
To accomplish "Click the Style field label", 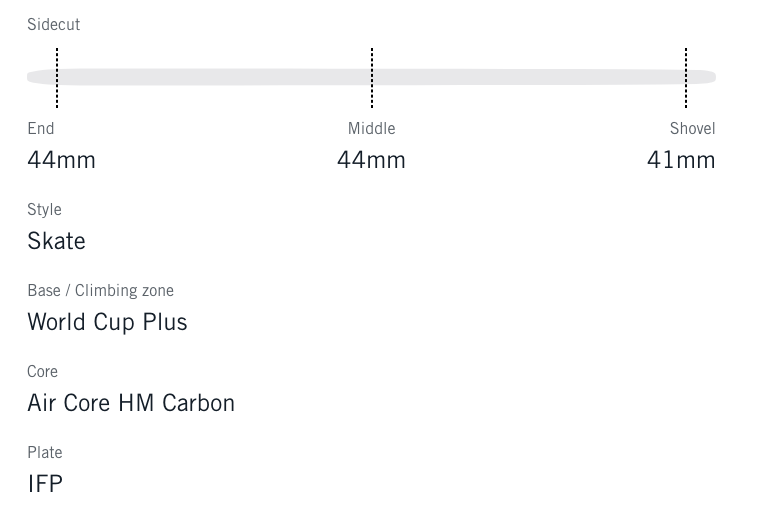I will click(x=44, y=209).
